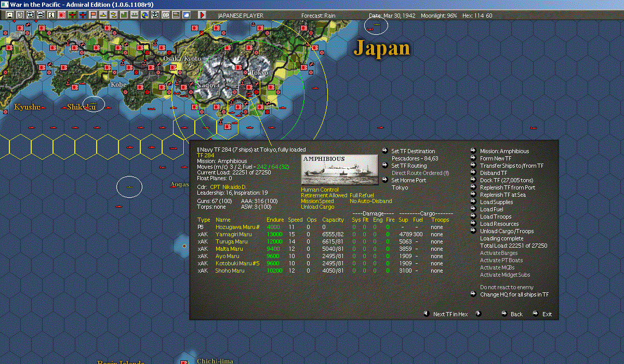Open ship Turuga Maru details
The width and height of the screenshot is (624, 364).
tap(231, 241)
